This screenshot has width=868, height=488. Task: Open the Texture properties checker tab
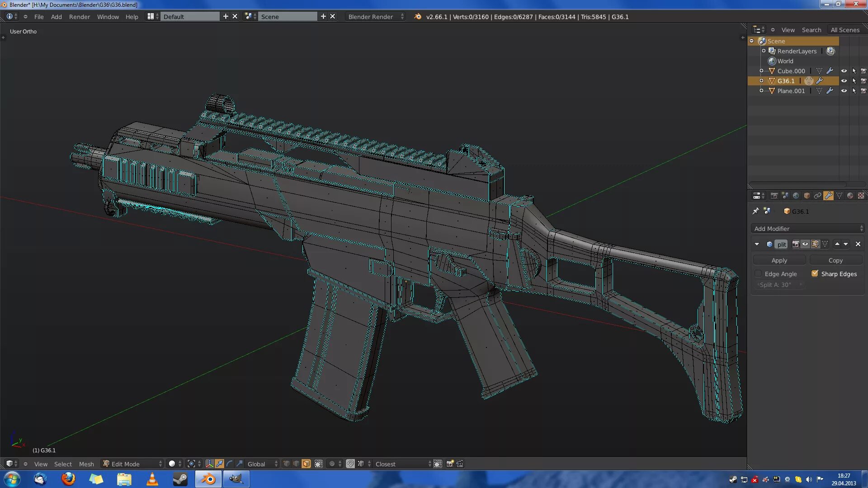click(861, 196)
